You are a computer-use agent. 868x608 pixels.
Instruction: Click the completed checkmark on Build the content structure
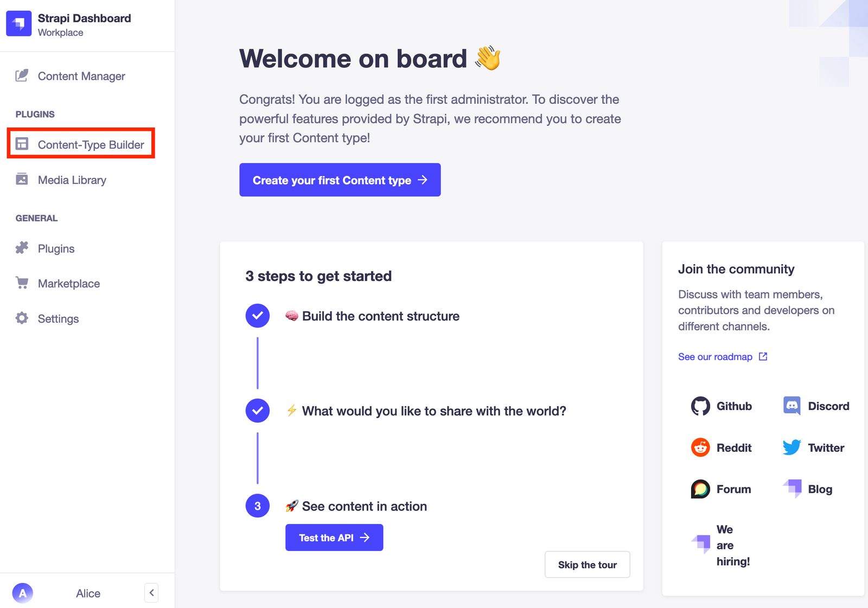point(257,316)
